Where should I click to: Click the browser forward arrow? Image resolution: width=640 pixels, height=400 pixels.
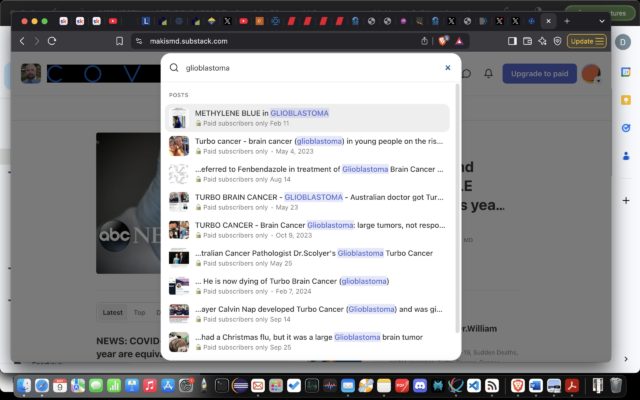37,41
